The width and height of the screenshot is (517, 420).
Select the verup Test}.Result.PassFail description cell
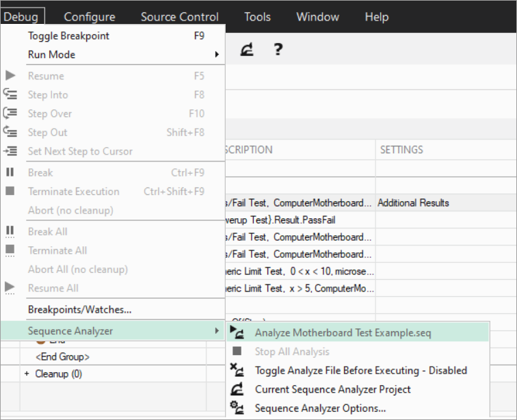pos(300,220)
